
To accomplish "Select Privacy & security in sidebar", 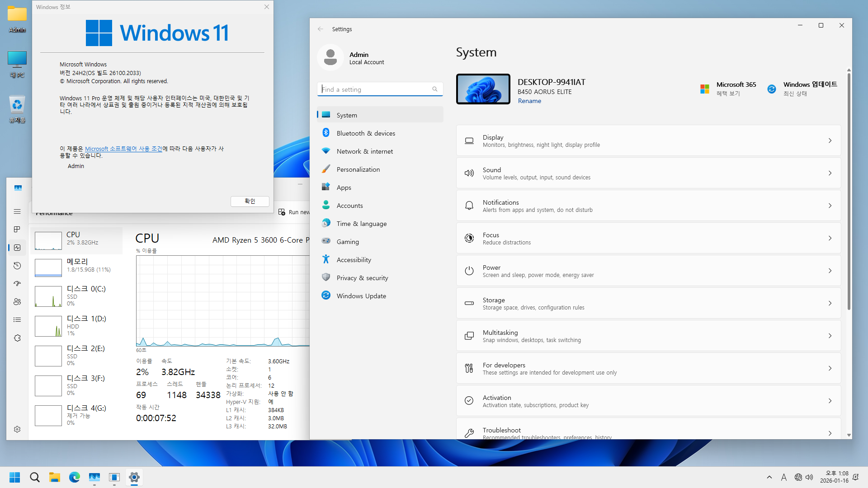I will [362, 278].
